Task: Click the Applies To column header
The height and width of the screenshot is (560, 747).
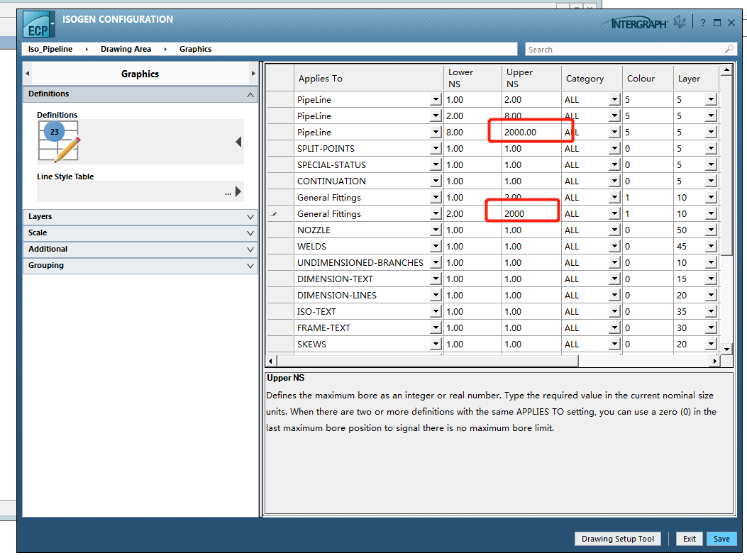Action: (369, 78)
